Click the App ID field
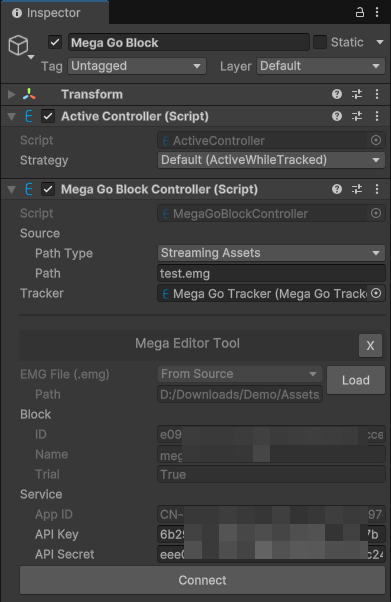This screenshot has height=602, width=391. coord(271,514)
